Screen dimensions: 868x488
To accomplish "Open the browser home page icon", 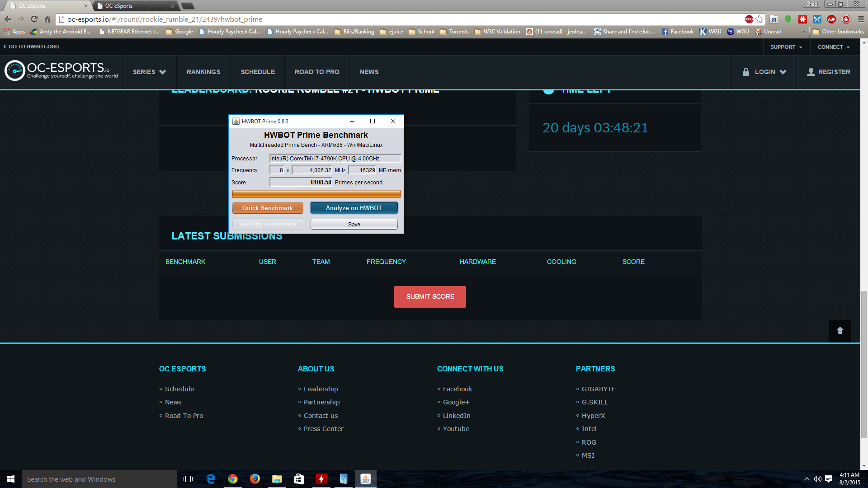I will point(47,19).
